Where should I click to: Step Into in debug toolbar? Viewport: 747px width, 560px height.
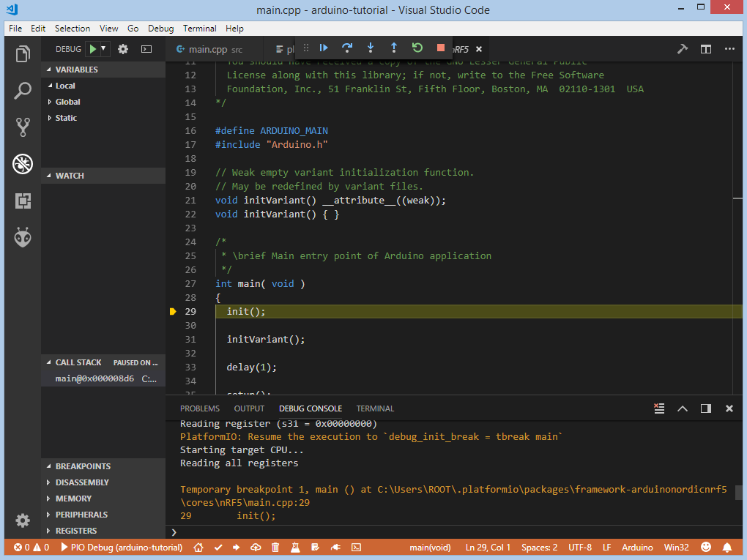(x=371, y=48)
